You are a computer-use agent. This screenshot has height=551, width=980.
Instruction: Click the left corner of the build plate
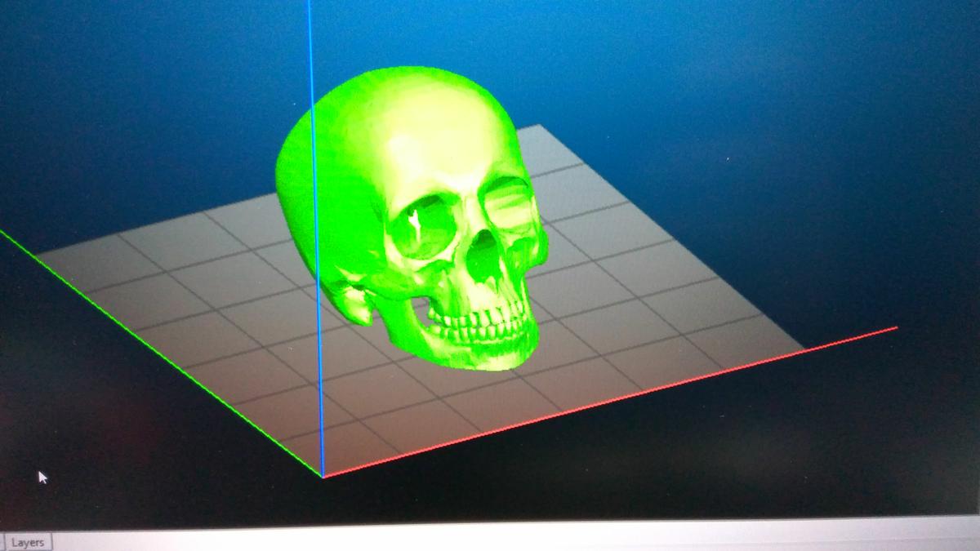tap(37, 255)
